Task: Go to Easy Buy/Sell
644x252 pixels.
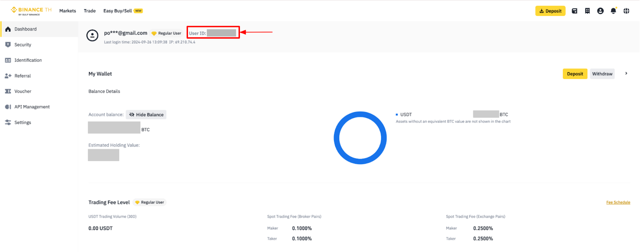Action: coord(118,11)
